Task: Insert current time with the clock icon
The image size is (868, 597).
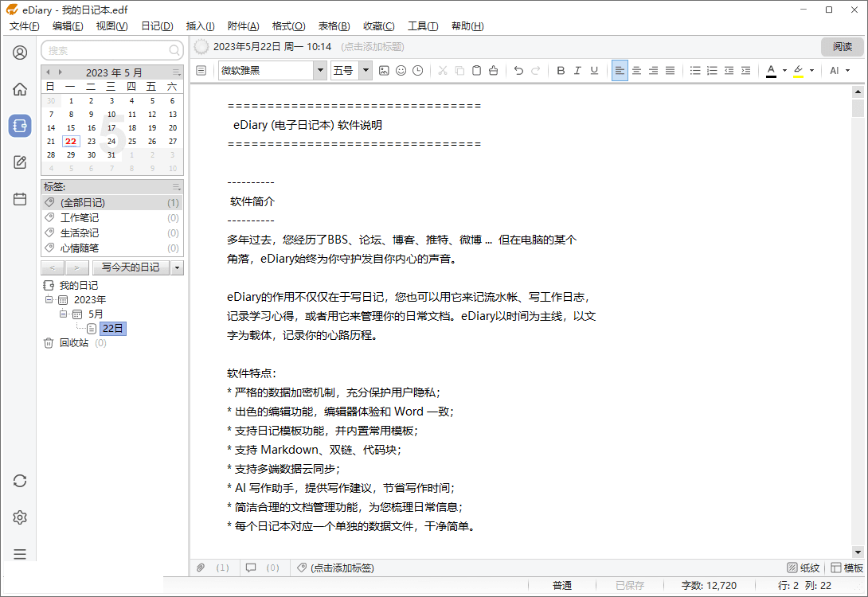Action: pyautogui.click(x=417, y=70)
